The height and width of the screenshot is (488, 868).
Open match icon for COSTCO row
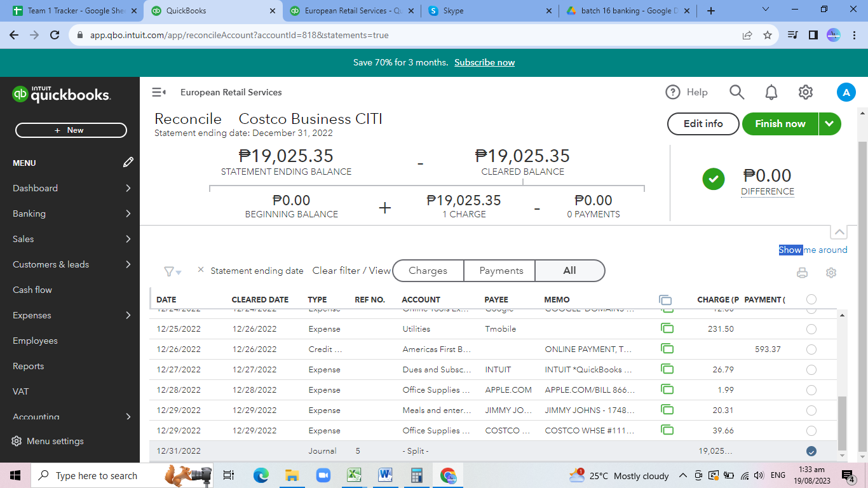pos(667,430)
